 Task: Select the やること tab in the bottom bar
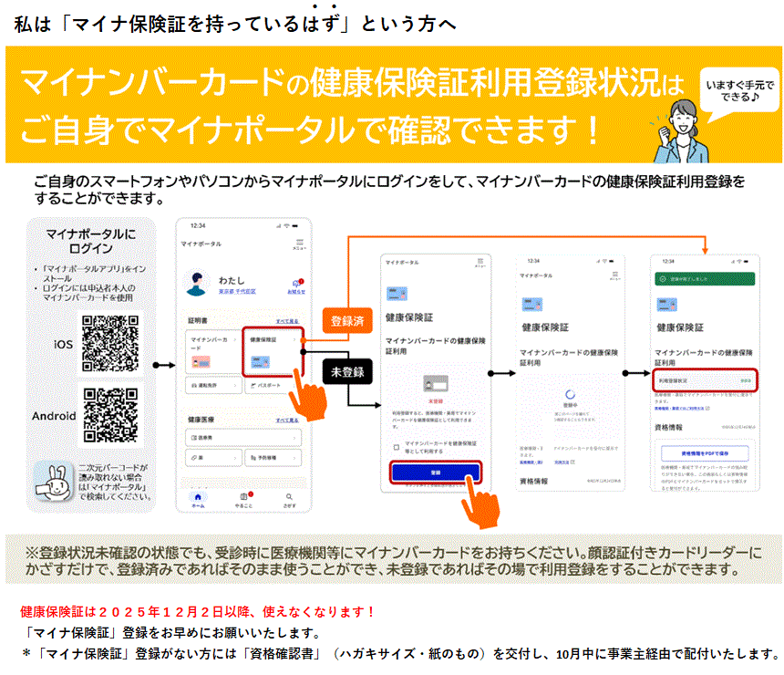coord(244,501)
